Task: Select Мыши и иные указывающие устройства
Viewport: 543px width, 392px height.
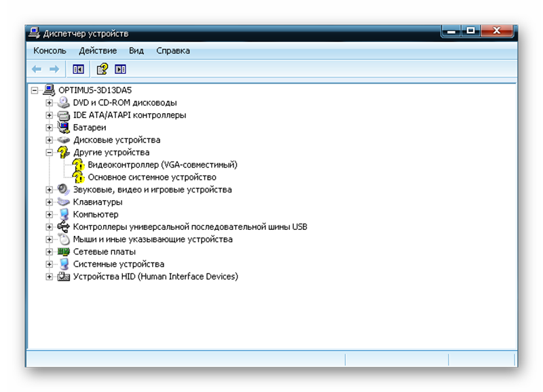Action: 153,239
